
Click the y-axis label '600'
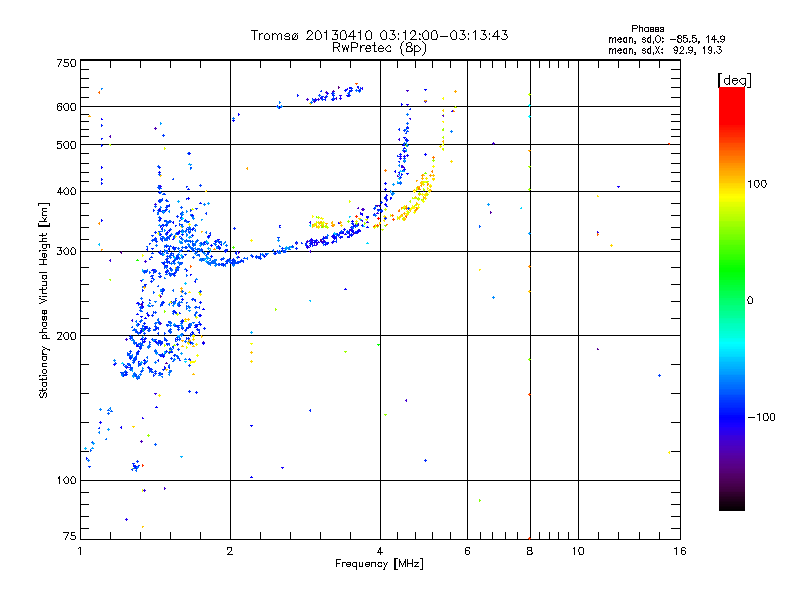[x=66, y=107]
